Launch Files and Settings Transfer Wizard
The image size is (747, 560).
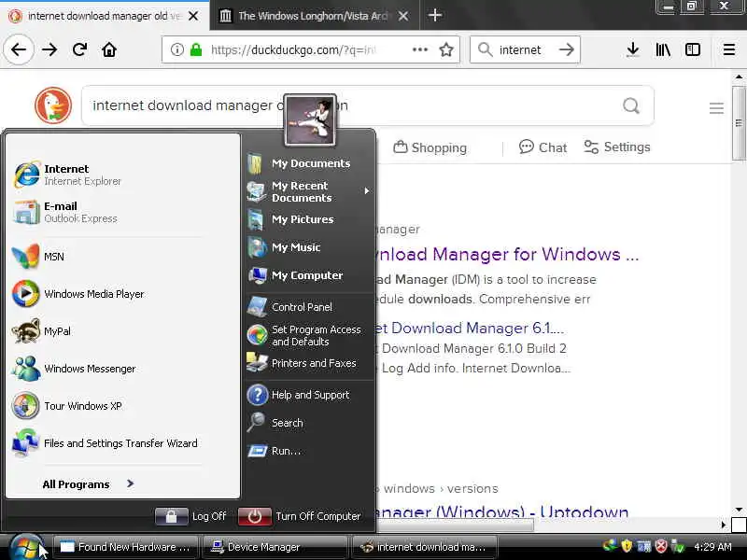pyautogui.click(x=105, y=443)
